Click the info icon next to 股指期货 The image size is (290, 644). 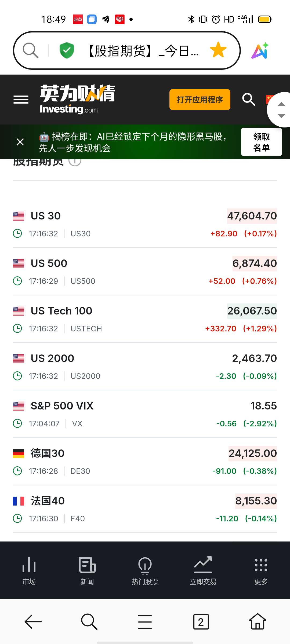[75, 161]
